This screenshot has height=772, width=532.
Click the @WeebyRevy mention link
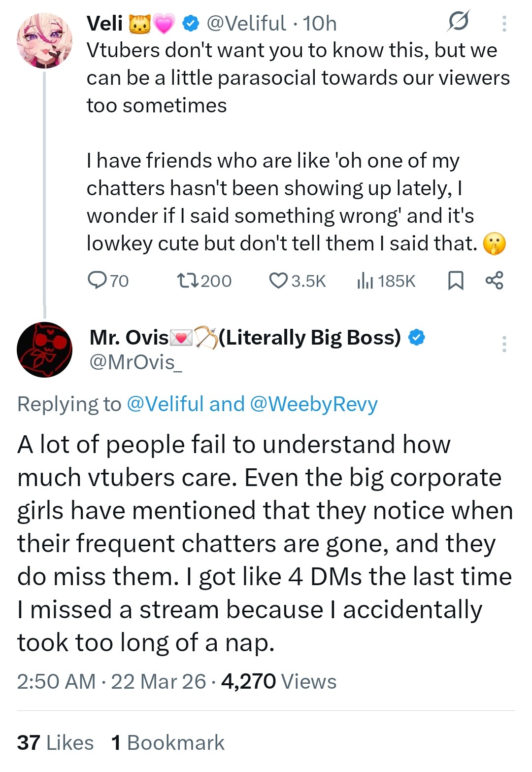click(314, 404)
